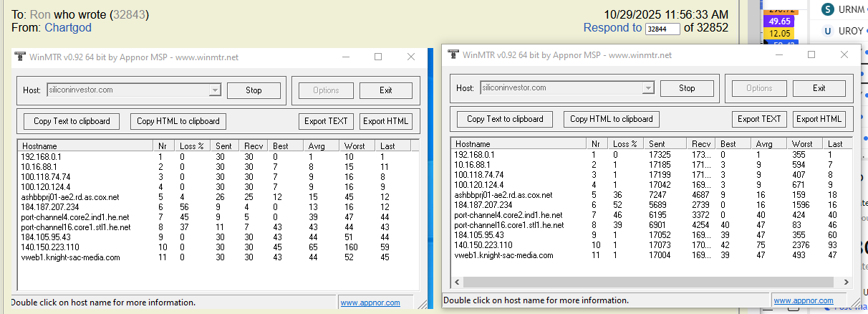Screen dimensions: 868x314
Task: Open Ron's profile link in the To line
Action: pyautogui.click(x=40, y=14)
